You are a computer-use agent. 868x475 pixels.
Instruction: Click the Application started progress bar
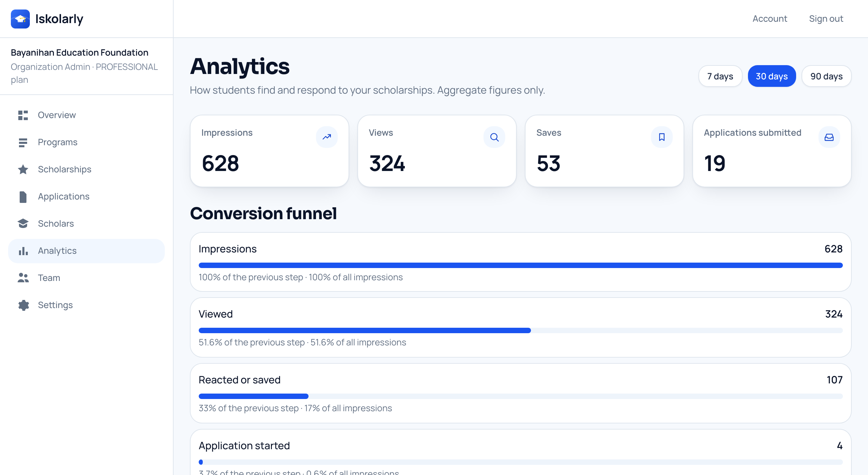[520, 462]
